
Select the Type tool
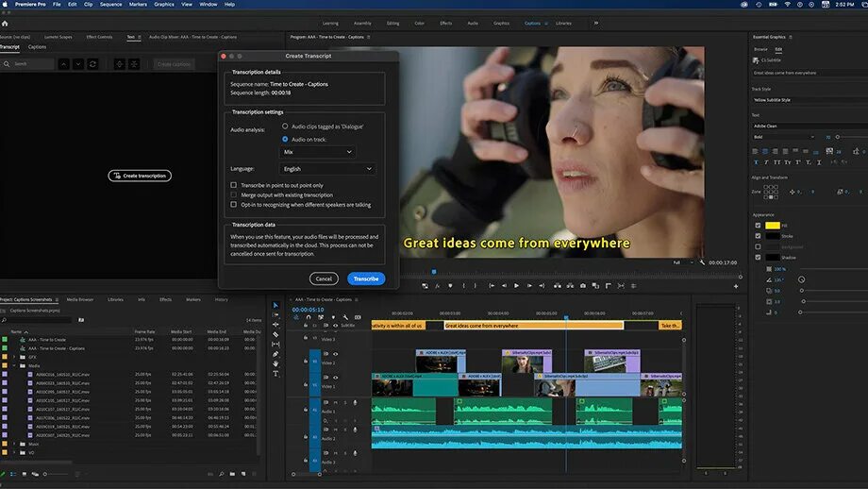click(275, 374)
